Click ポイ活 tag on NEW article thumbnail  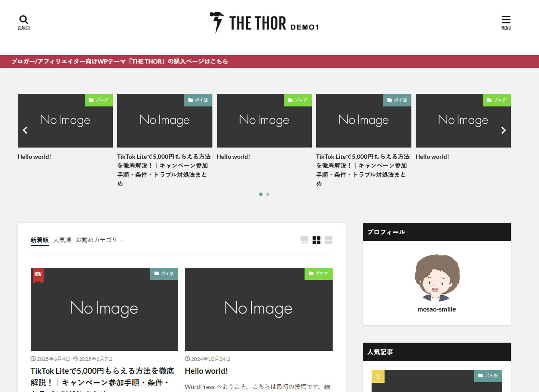pyautogui.click(x=164, y=274)
